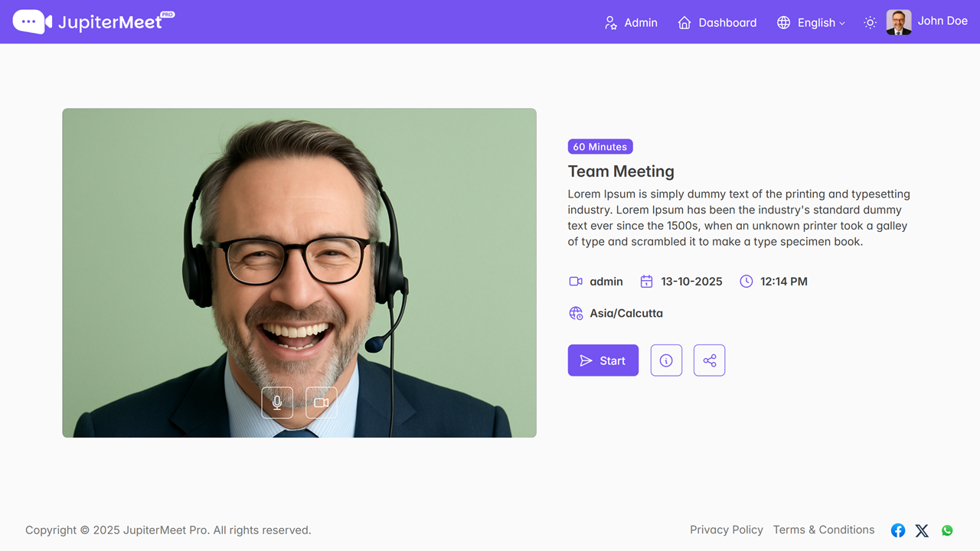980x551 pixels.
Task: Toggle the microphone on the video preview
Action: click(277, 403)
